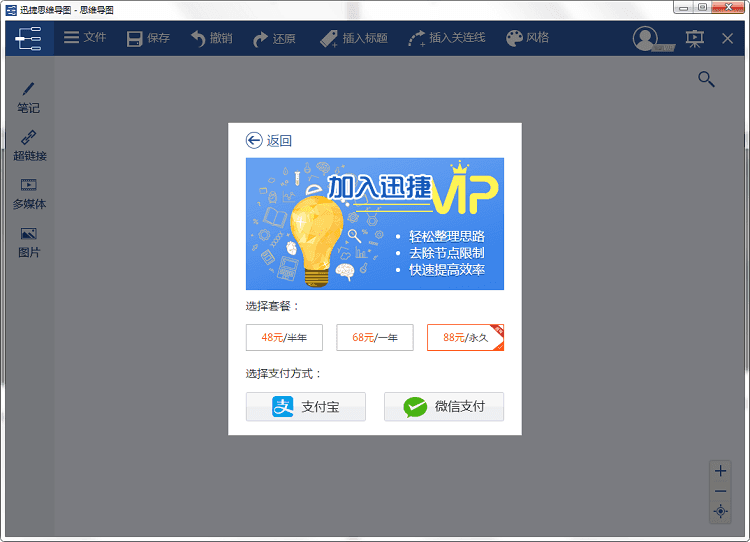Choose the 68元/一年 plan
This screenshot has width=750, height=542.
[x=375, y=338]
